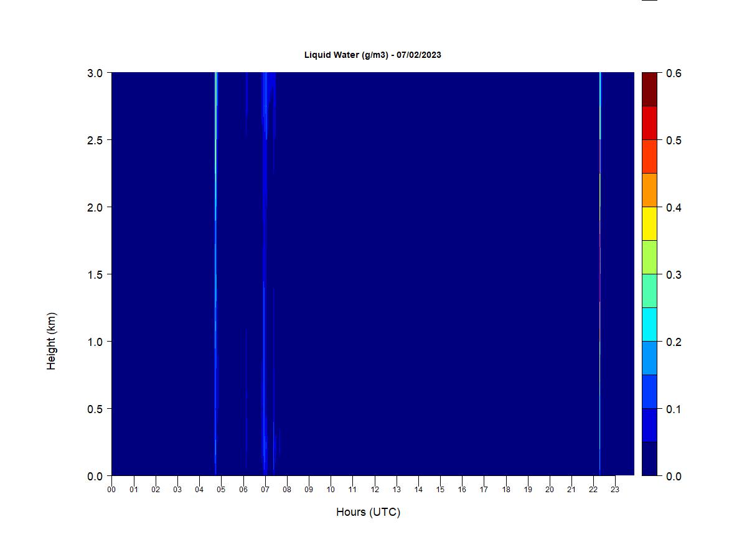This screenshot has height=560, width=747.
Task: Click hour tick label 23 on x-axis
Action: [615, 490]
